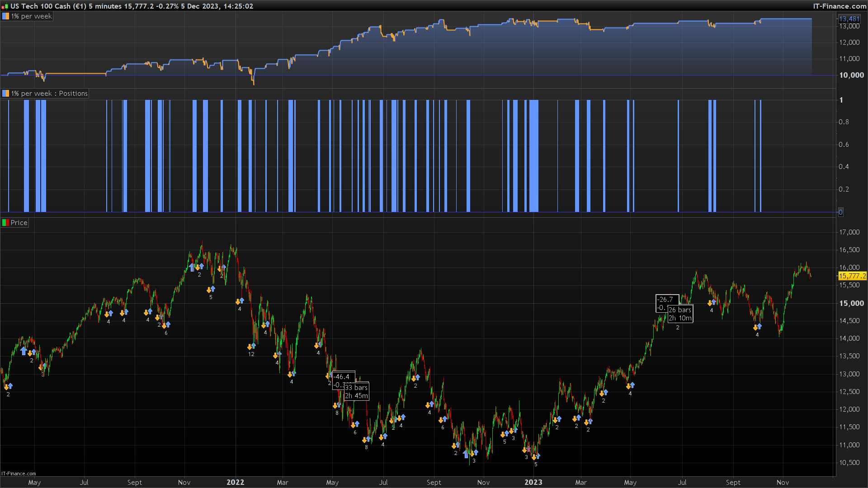
Task: Click the 13,481 equity value tag
Action: coord(849,19)
